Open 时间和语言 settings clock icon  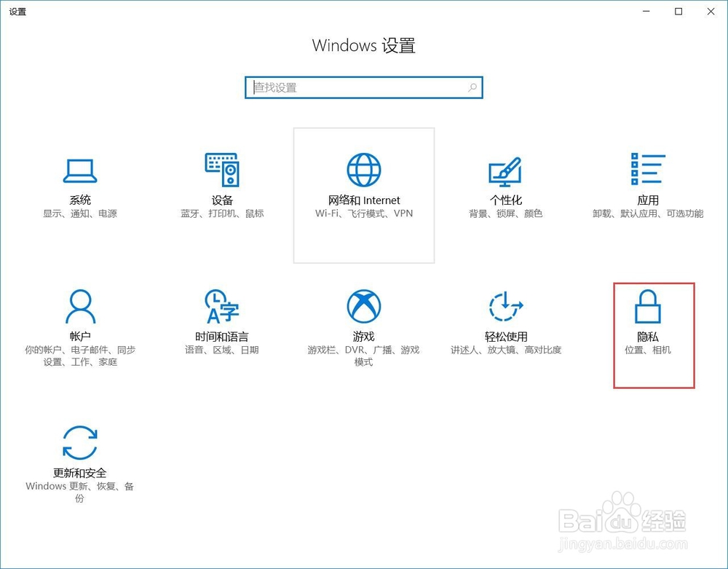pos(222,306)
